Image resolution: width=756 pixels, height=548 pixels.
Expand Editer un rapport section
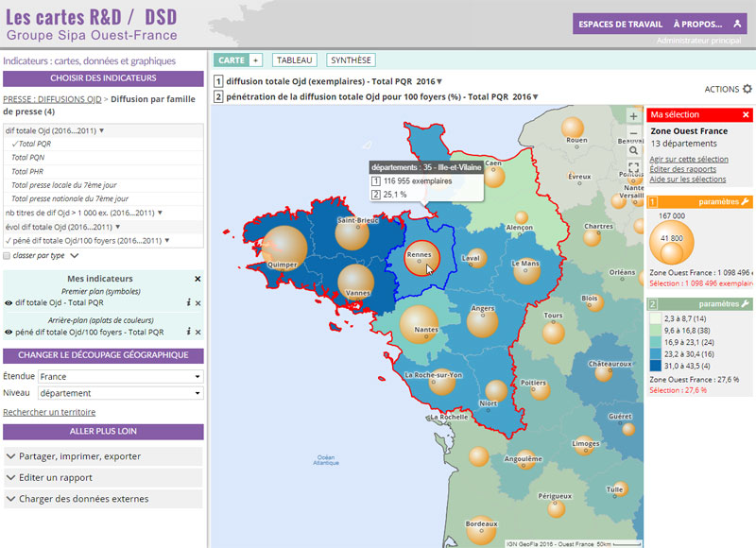tap(103, 478)
